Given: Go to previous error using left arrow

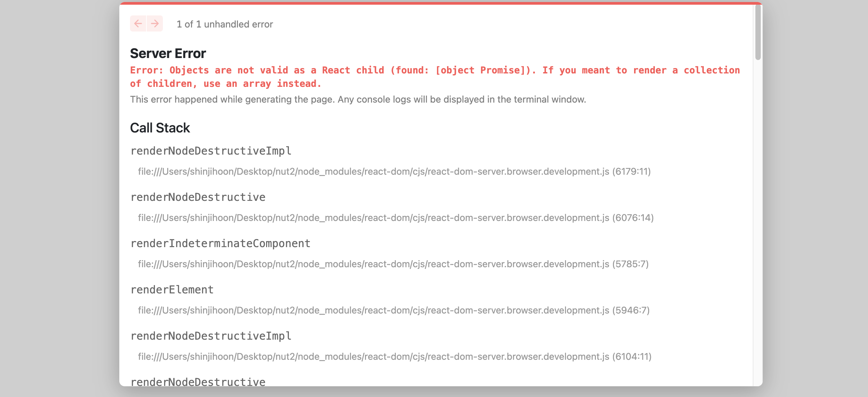Looking at the screenshot, I should click(x=138, y=23).
